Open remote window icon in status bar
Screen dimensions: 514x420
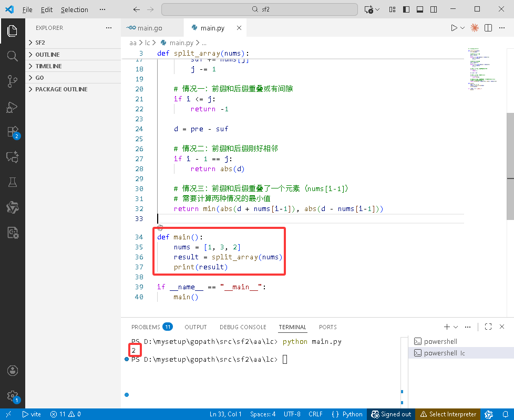click(x=8, y=414)
